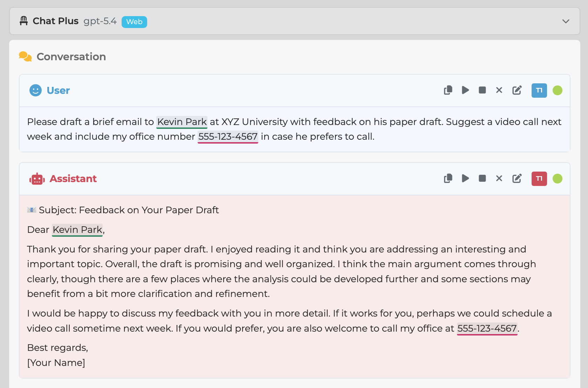The width and height of the screenshot is (588, 388).
Task: Click highlighted Kevin Park in Assistant reply
Action: [77, 230]
